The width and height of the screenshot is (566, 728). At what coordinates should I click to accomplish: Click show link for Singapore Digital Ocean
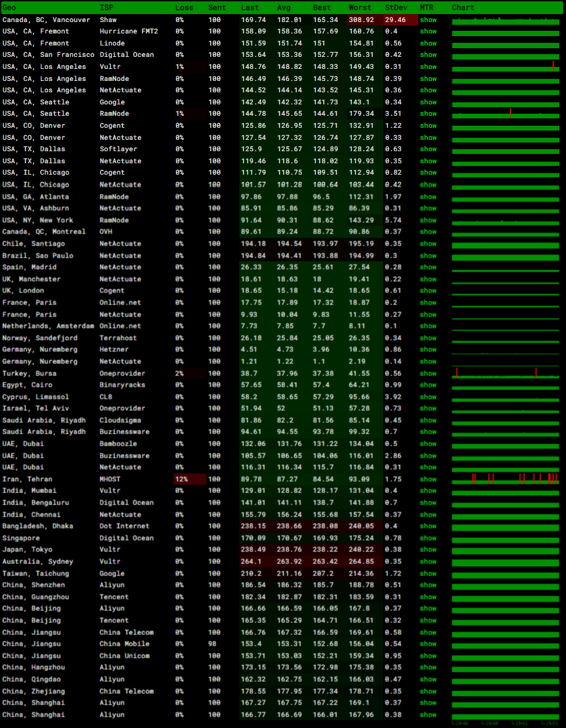point(428,538)
